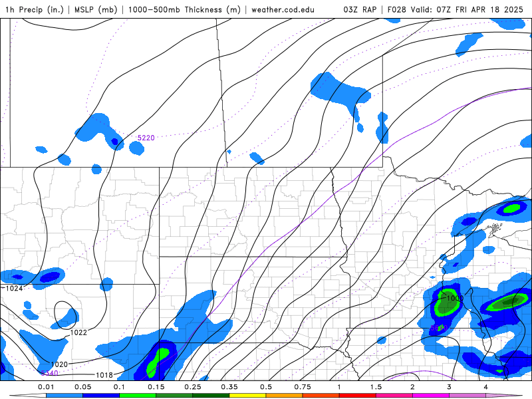
Task: Select the dark blue 0.05–0.1 color swatch
Action: click(101, 396)
